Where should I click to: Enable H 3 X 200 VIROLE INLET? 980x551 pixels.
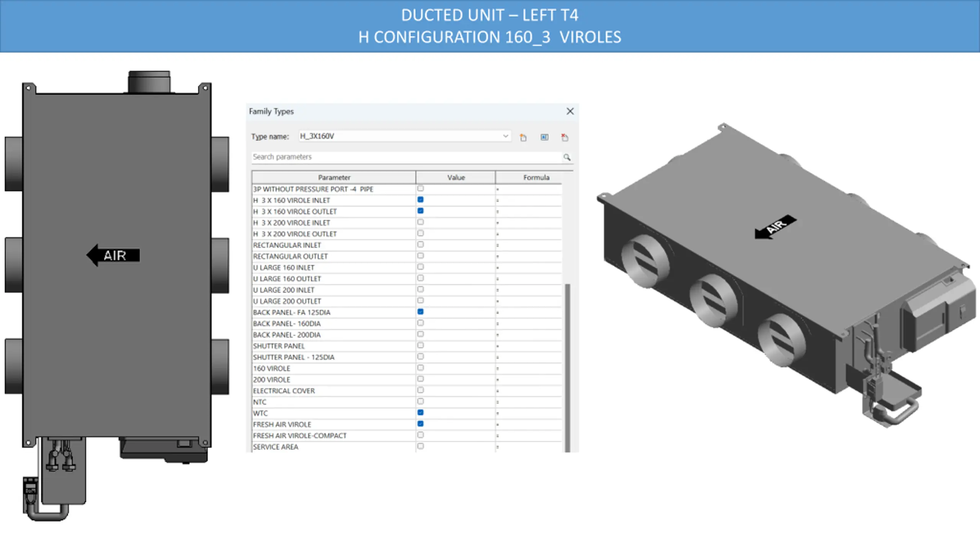tap(420, 222)
